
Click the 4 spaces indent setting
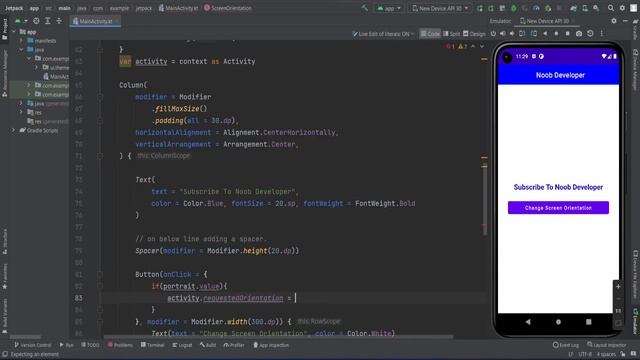[x=606, y=354]
